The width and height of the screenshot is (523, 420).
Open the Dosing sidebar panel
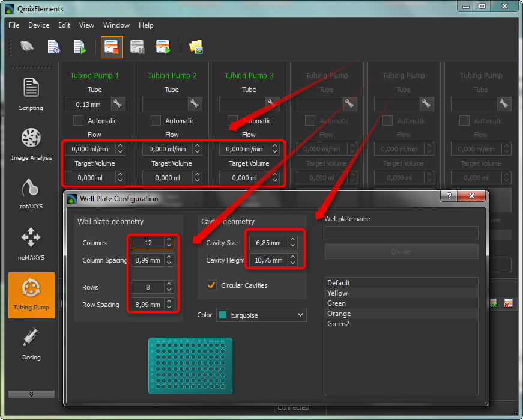tap(31, 342)
